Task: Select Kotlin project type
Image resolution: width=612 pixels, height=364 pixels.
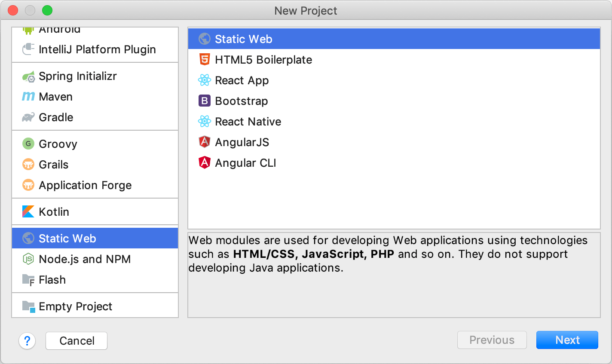Action: point(95,212)
